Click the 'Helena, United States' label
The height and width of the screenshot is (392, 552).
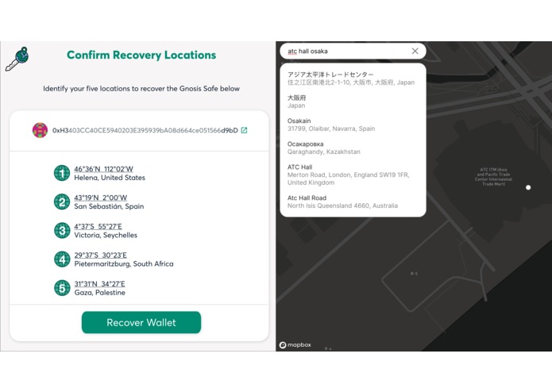coord(110,178)
